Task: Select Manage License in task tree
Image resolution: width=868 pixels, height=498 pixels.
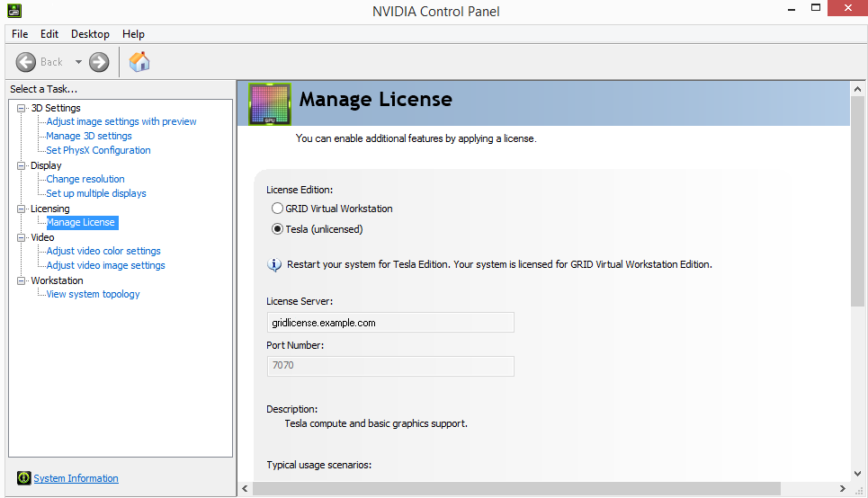Action: 82,222
